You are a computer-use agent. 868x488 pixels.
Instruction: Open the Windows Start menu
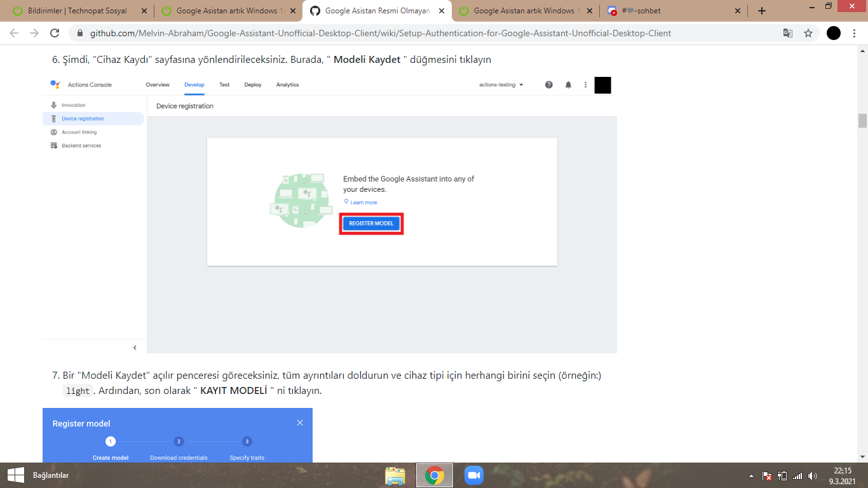pos(15,475)
